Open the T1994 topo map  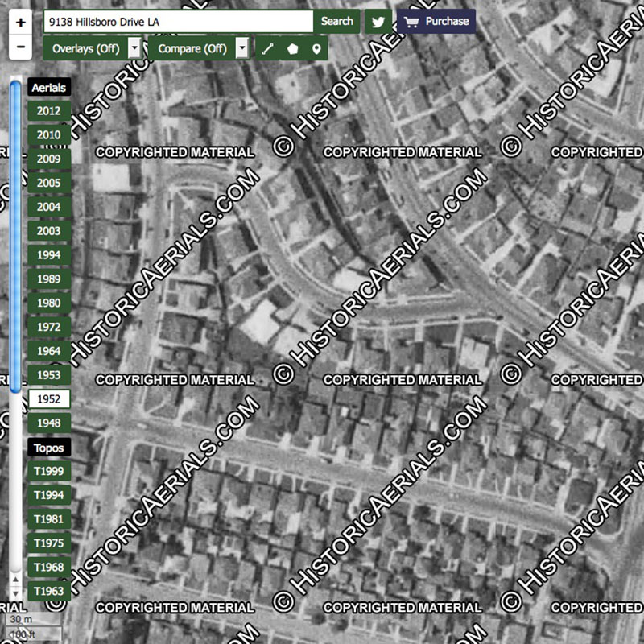(49, 495)
